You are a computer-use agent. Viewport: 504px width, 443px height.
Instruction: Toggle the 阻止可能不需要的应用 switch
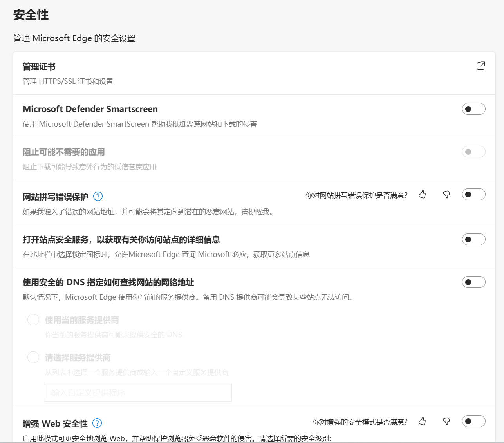473,152
